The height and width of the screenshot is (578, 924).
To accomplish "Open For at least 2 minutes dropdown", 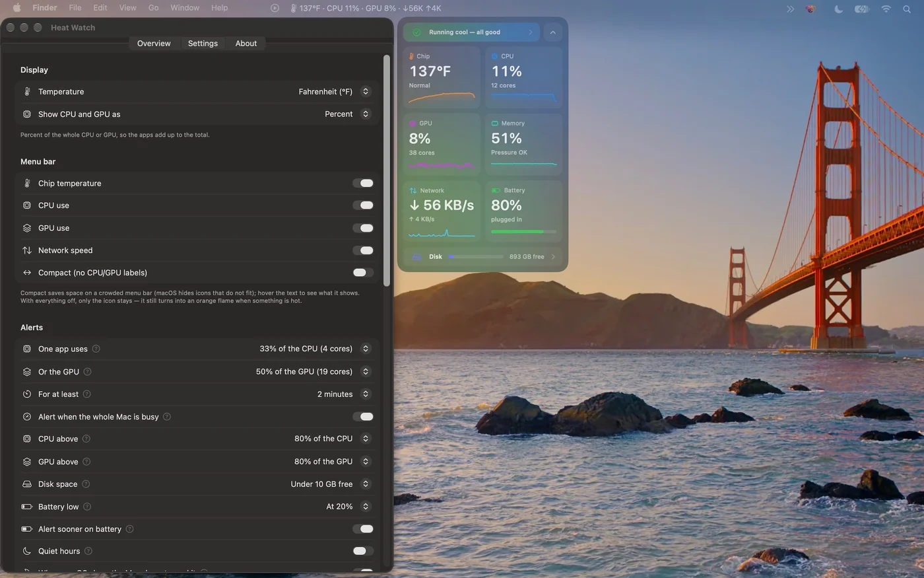I will coord(343,394).
